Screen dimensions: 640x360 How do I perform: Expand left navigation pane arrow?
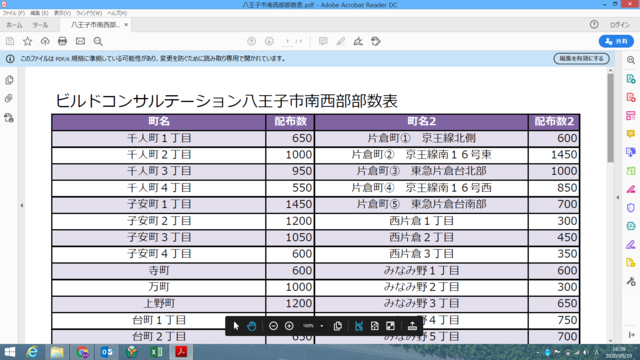(22, 205)
